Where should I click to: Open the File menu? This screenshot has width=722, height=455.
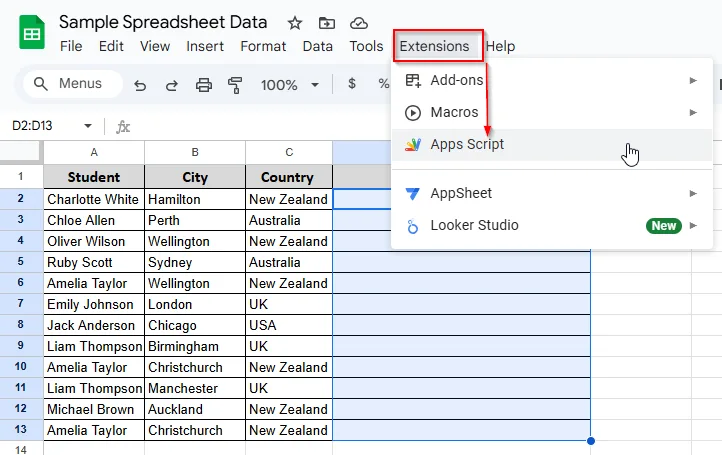click(71, 46)
